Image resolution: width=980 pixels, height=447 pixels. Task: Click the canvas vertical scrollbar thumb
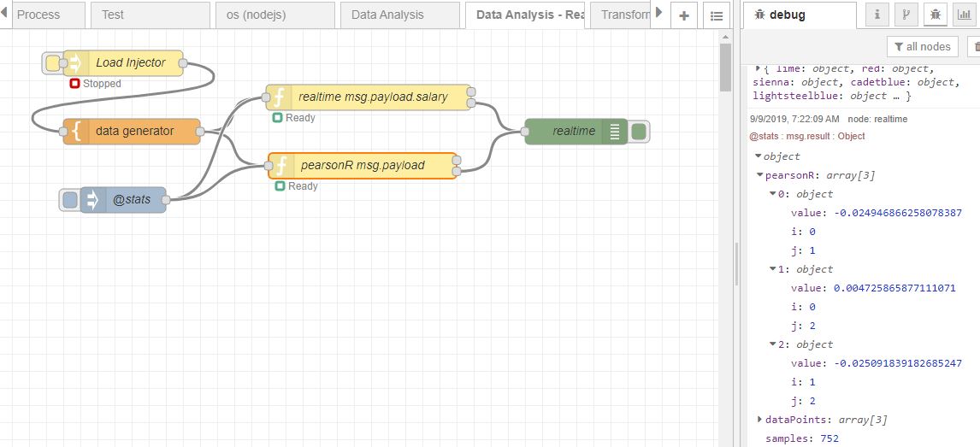[x=725, y=67]
